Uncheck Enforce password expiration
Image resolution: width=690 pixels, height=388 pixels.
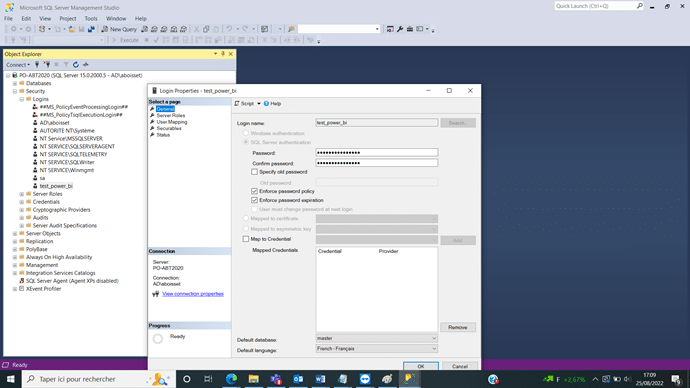pyautogui.click(x=254, y=200)
